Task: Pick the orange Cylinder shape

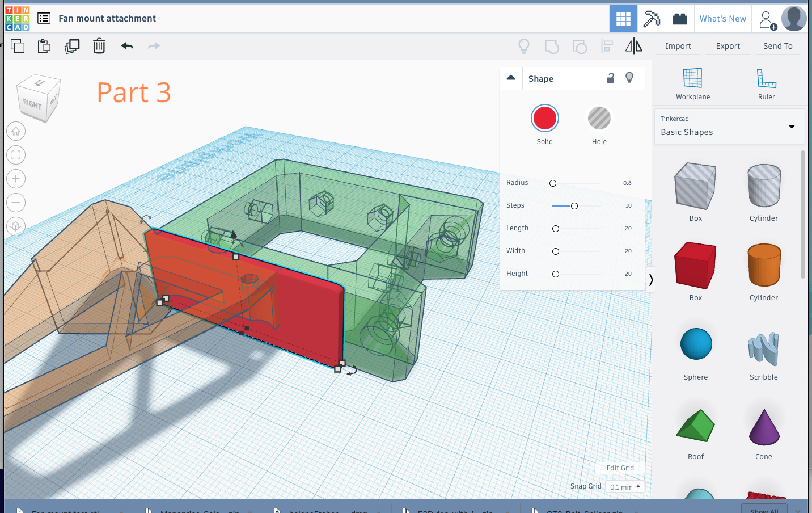Action: pos(764,265)
